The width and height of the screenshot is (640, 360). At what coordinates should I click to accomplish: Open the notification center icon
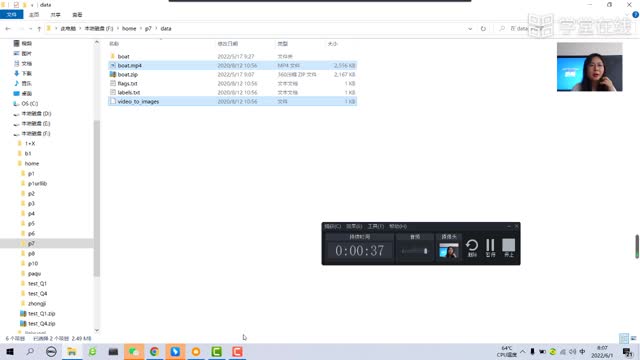pos(627,351)
